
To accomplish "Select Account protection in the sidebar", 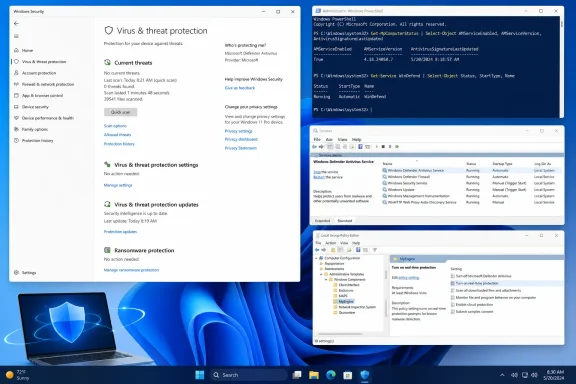I will (35, 73).
